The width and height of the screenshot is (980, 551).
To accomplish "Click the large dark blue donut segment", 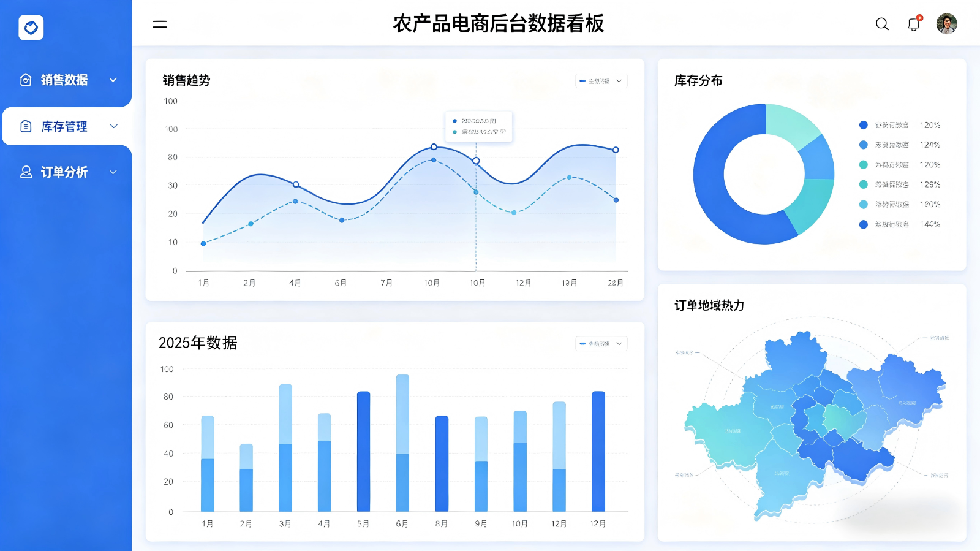I will click(710, 184).
